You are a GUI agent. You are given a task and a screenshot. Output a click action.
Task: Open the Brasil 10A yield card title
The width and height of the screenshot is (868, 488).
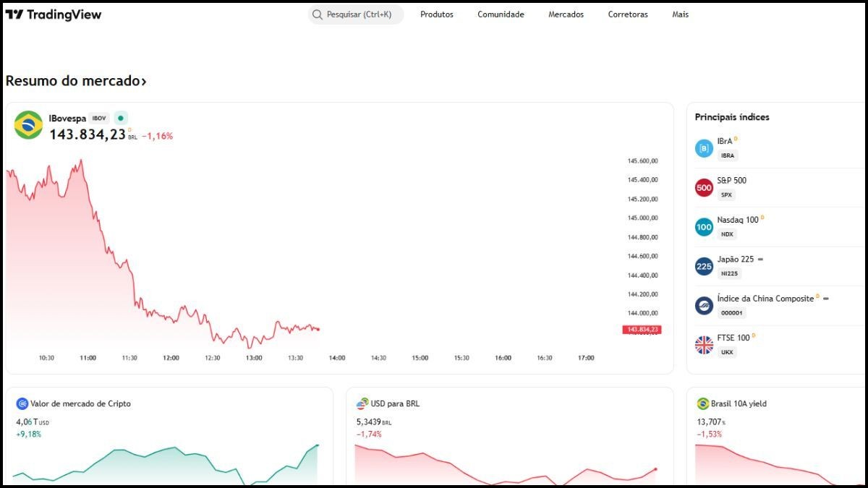tap(739, 404)
